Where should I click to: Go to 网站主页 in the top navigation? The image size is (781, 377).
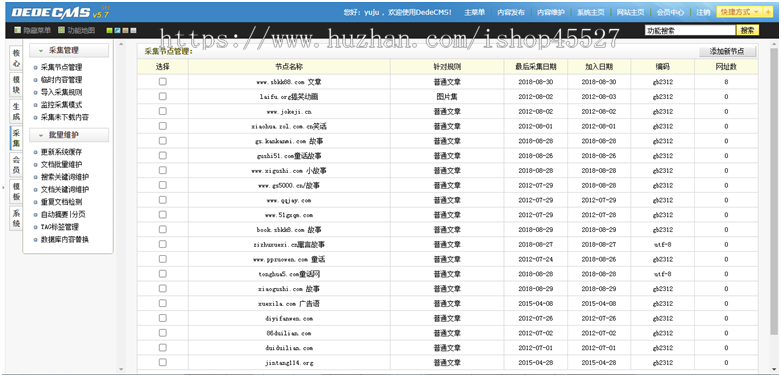630,12
